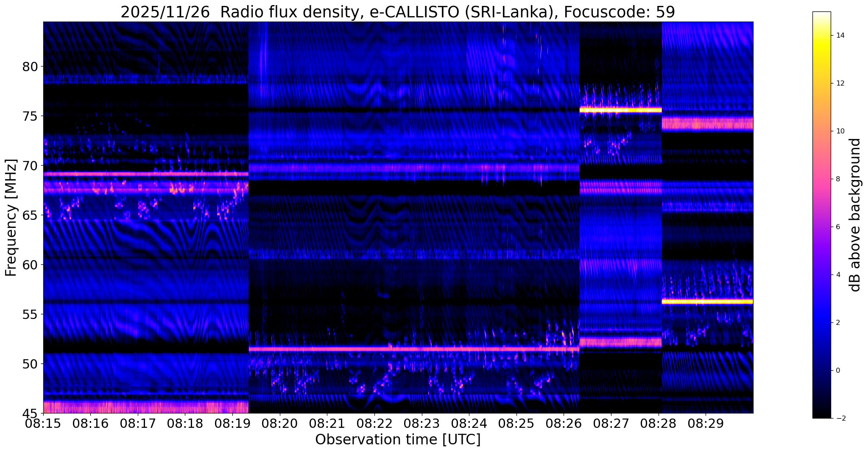868x452 pixels.
Task: Click the 08:28 time tick label
Action: tap(659, 423)
